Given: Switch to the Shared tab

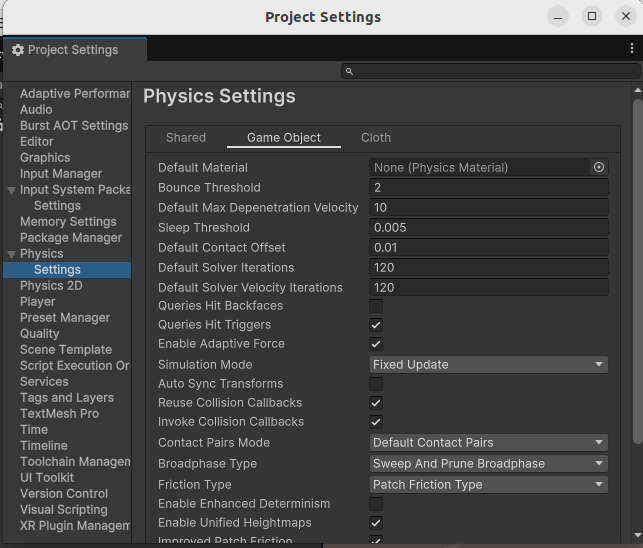Looking at the screenshot, I should point(186,138).
